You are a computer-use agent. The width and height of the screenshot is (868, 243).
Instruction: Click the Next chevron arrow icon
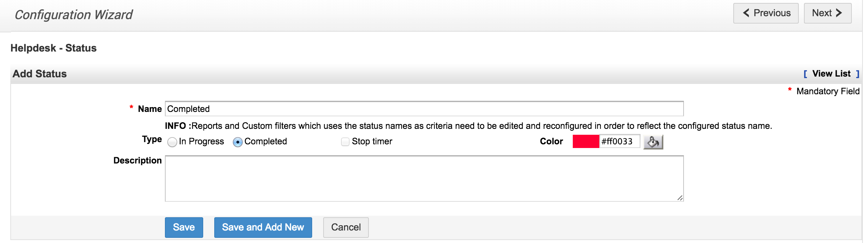pos(839,13)
